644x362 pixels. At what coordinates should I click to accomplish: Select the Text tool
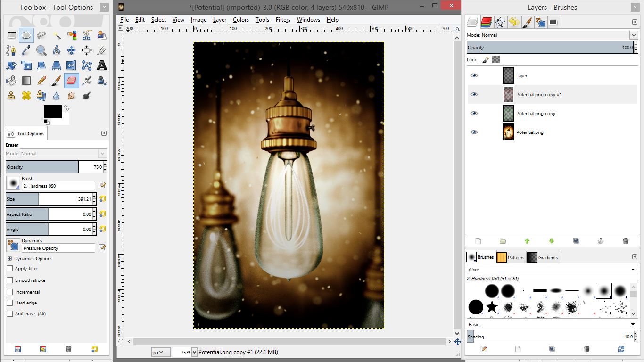point(101,66)
